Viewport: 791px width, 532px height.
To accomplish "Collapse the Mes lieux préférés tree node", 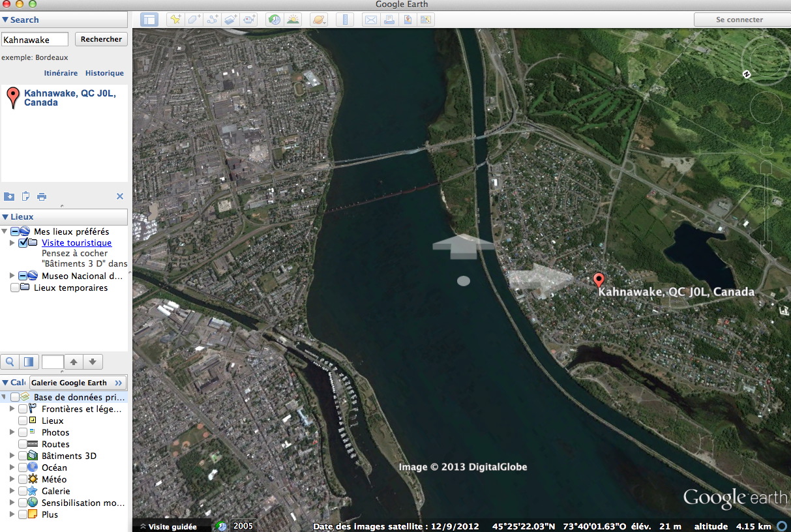I will coord(5,231).
